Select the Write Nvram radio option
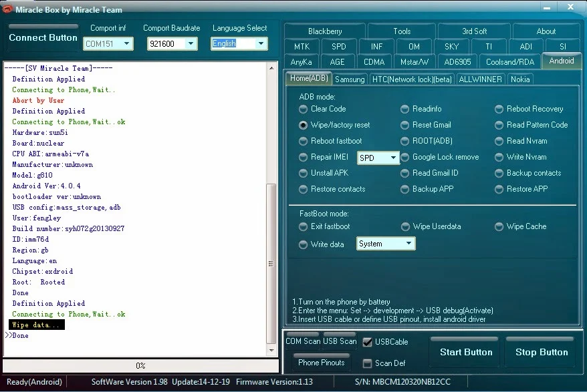The image size is (587, 392). 499,157
